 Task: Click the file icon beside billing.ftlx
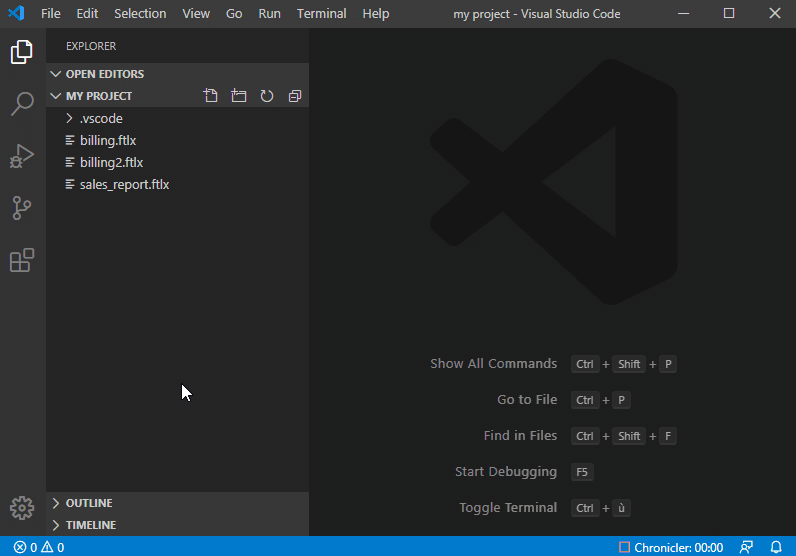[70, 140]
